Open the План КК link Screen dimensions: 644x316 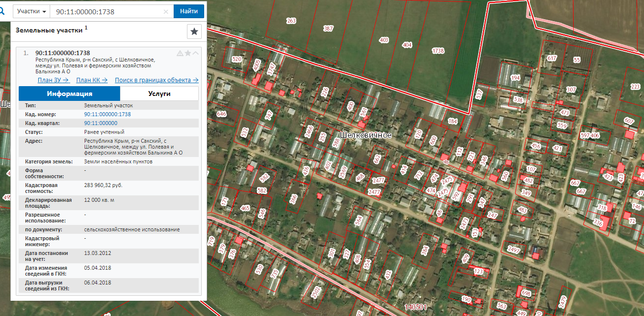tap(92, 80)
